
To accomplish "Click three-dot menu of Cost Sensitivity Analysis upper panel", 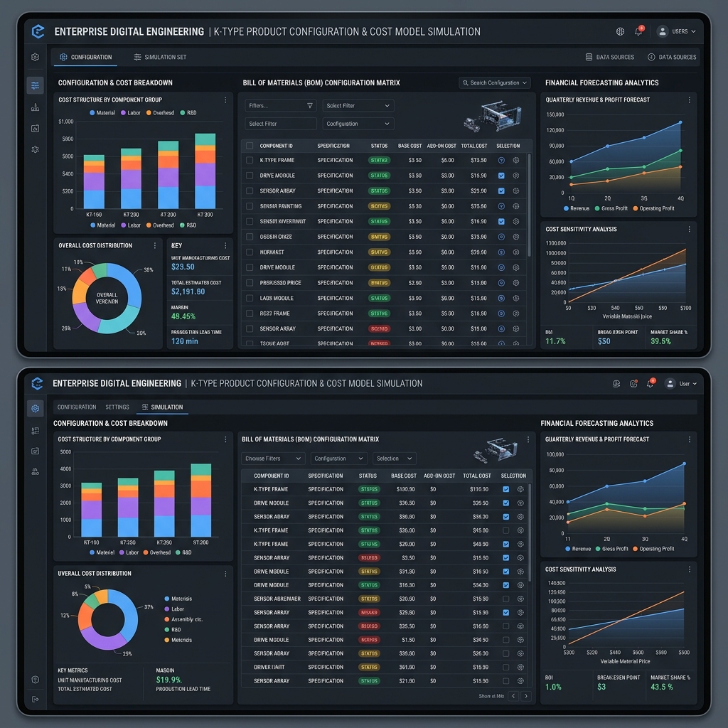I will point(689,230).
